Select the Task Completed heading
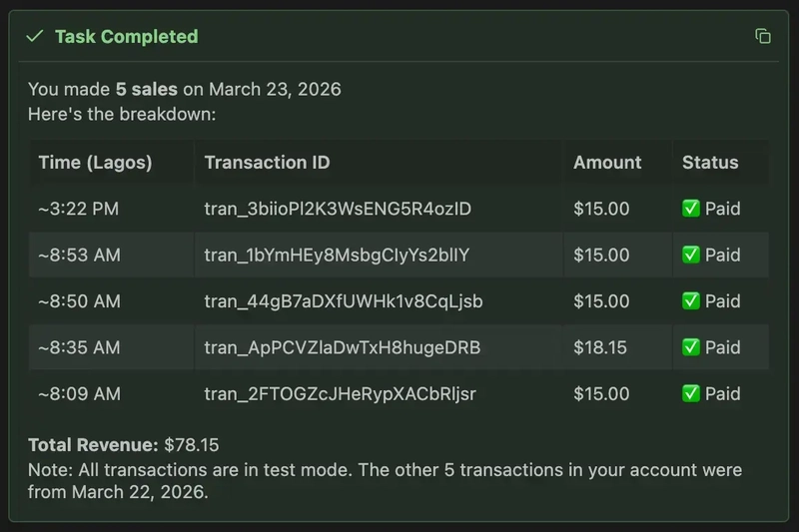The width and height of the screenshot is (799, 532). tap(127, 36)
